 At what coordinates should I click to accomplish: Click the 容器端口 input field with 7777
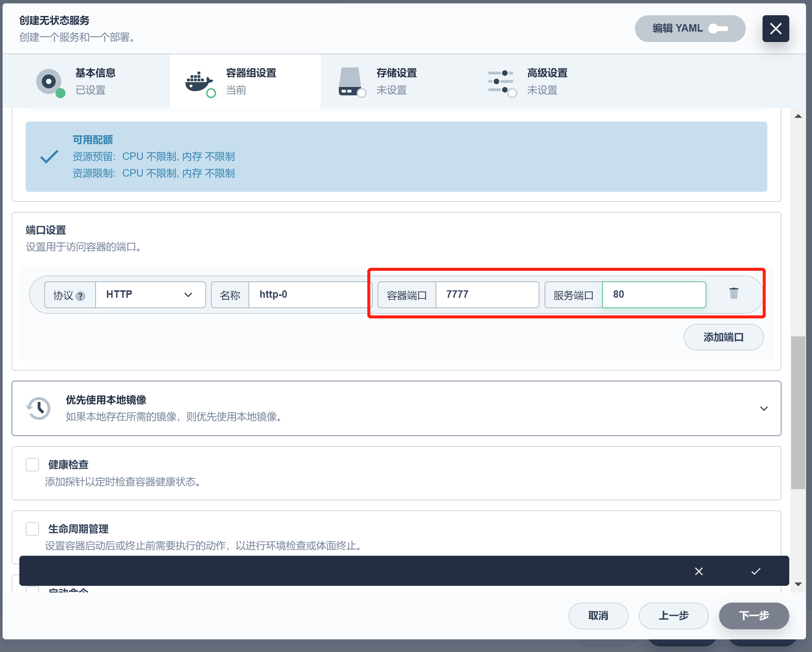click(487, 295)
